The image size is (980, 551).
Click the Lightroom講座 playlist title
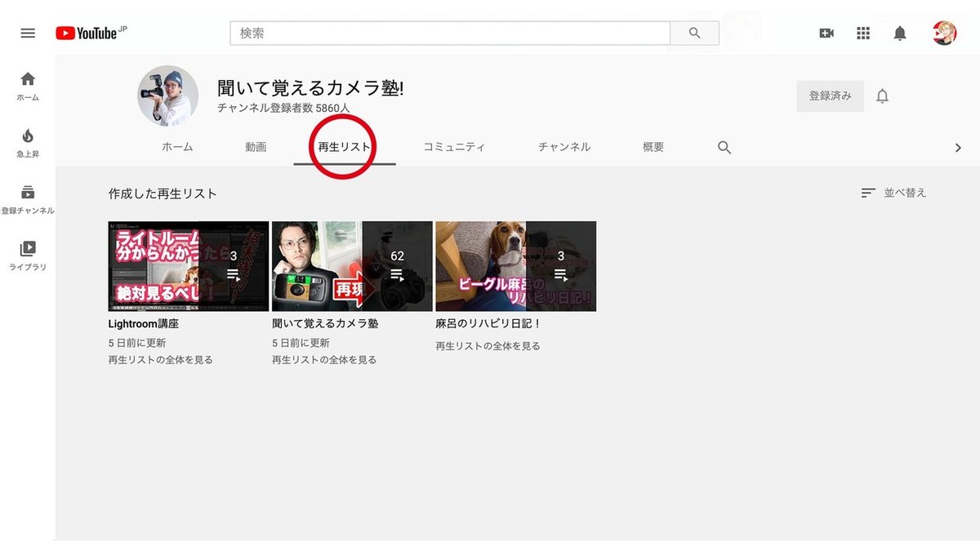pos(144,323)
